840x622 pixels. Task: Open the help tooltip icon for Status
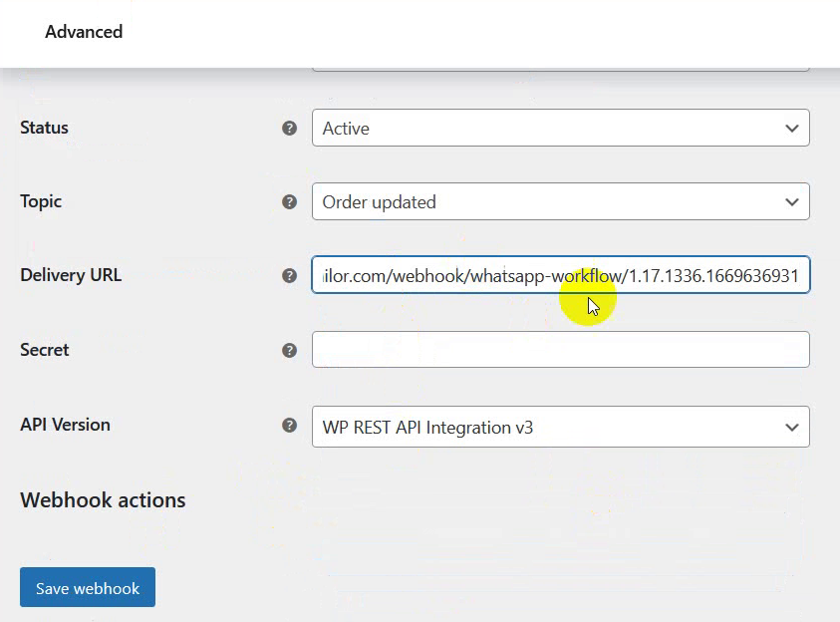289,128
